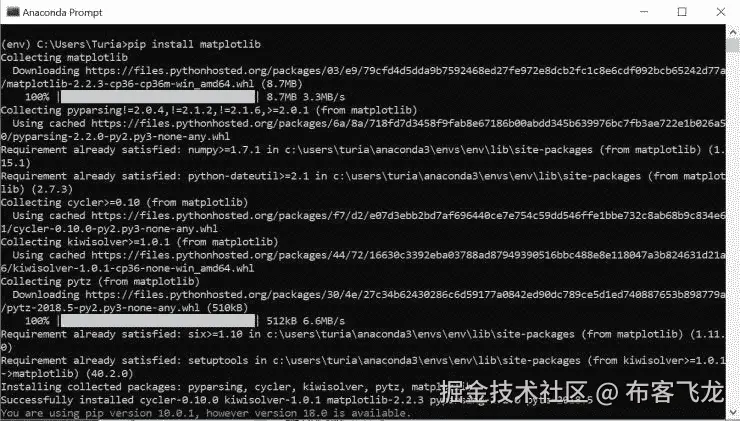Minimize the Anaconda Prompt window
Viewport: 740px width, 421px height.
coord(644,12)
